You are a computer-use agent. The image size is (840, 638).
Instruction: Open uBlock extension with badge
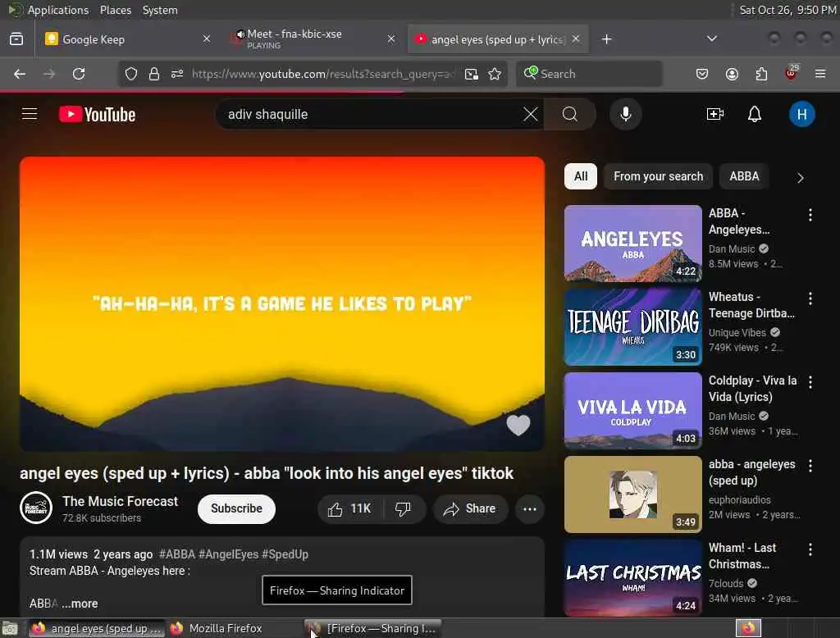point(792,73)
